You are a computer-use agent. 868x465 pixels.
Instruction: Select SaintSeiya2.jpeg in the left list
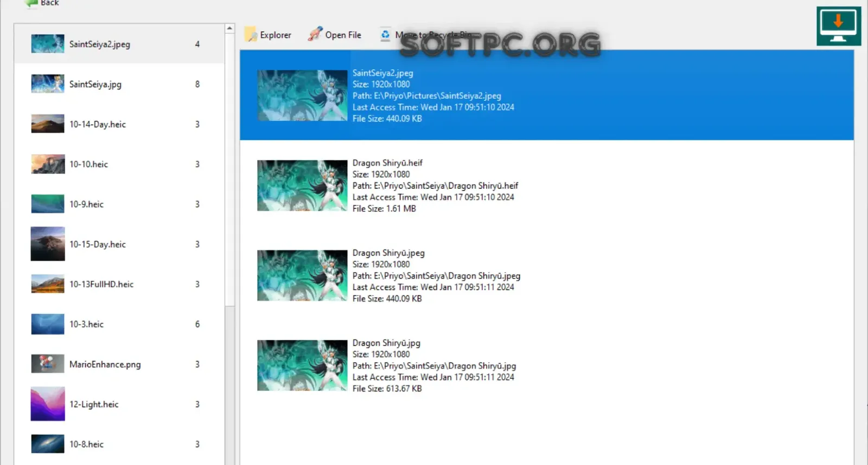(x=119, y=44)
